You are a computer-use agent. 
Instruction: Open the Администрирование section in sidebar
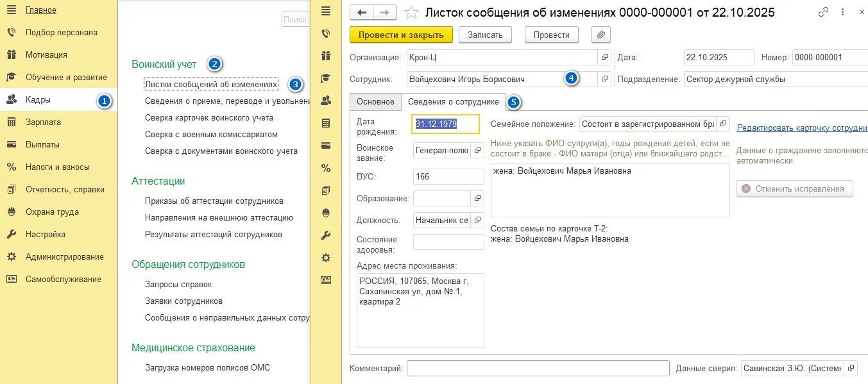tap(59, 257)
